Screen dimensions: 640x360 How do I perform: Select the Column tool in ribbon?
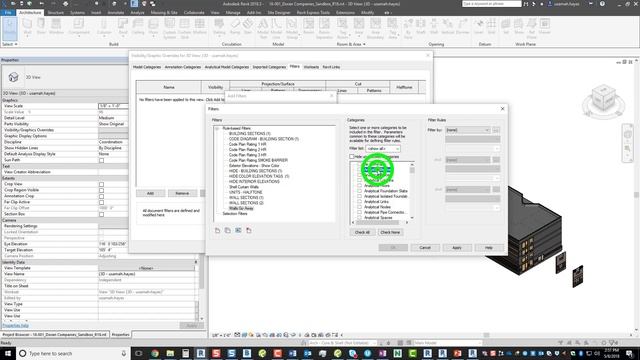(x=104, y=27)
